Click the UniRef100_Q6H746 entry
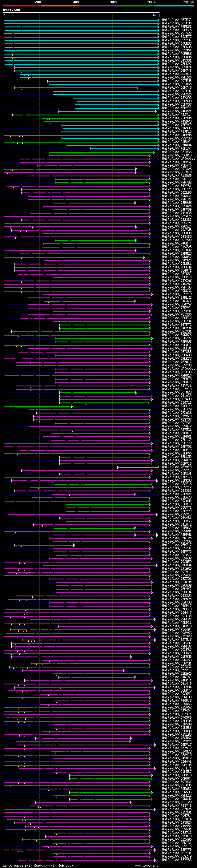Image resolution: width=197 pixels, height=868 pixels. tap(177, 88)
